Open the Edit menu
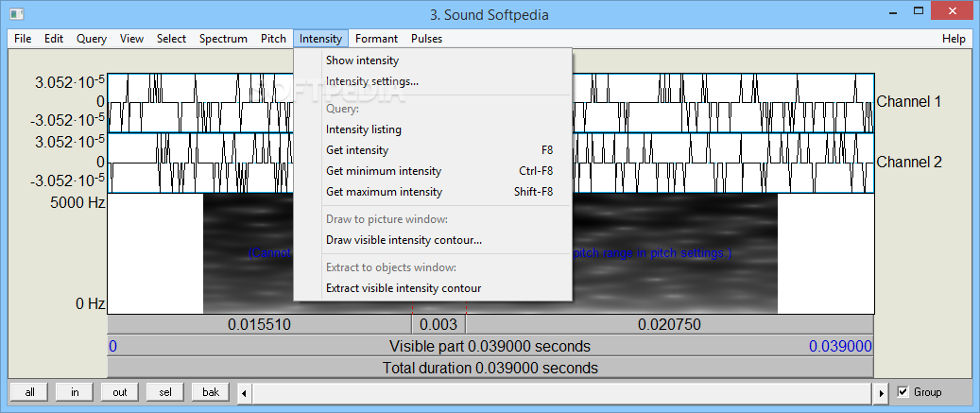 54,39
